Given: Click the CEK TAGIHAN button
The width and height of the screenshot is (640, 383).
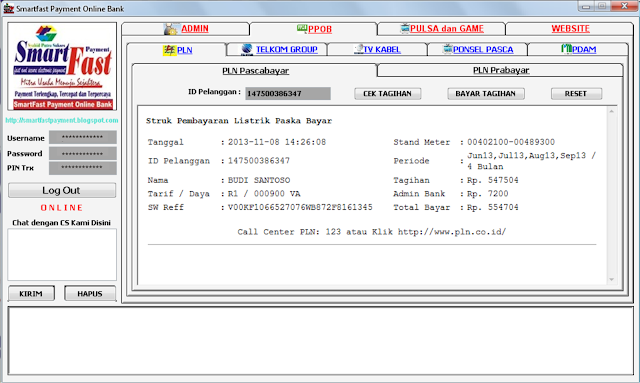Looking at the screenshot, I should [x=387, y=94].
